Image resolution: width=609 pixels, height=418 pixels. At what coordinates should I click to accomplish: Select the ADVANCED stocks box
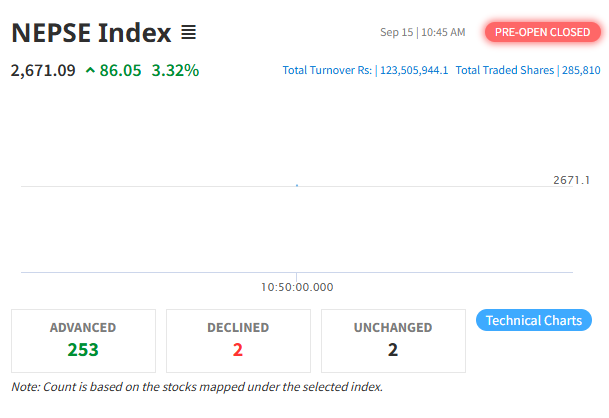84,341
